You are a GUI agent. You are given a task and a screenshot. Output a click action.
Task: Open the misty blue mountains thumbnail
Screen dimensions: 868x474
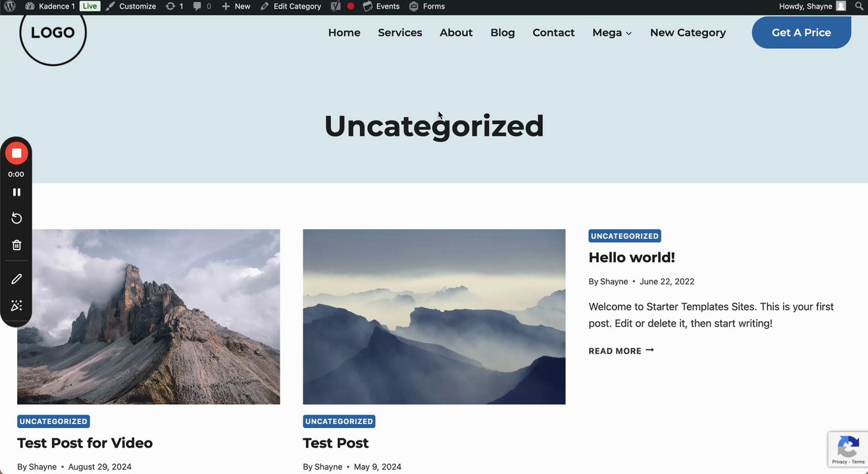click(434, 317)
